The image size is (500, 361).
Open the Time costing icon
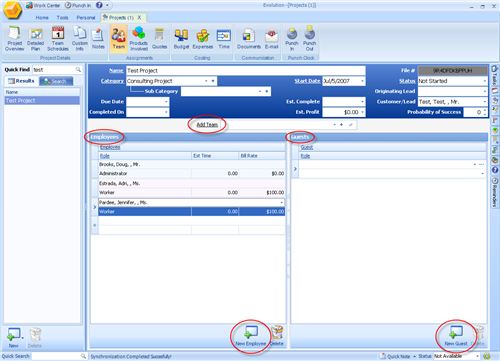(224, 39)
